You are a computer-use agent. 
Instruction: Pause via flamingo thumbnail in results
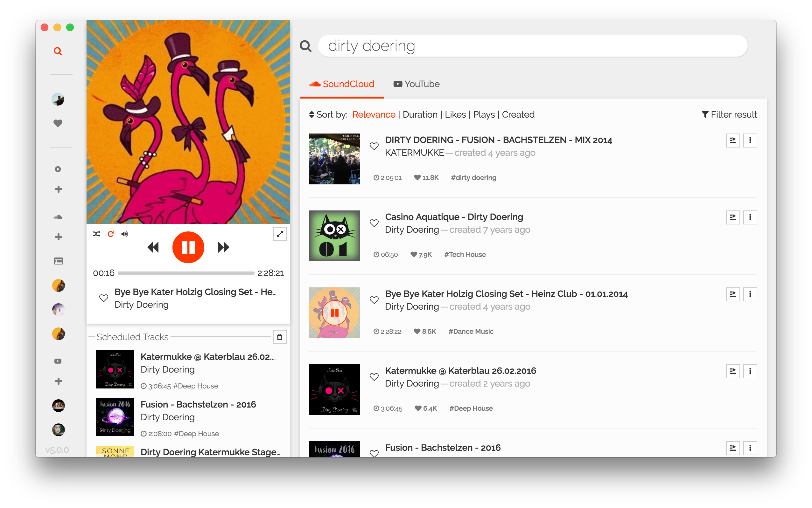pyautogui.click(x=334, y=313)
